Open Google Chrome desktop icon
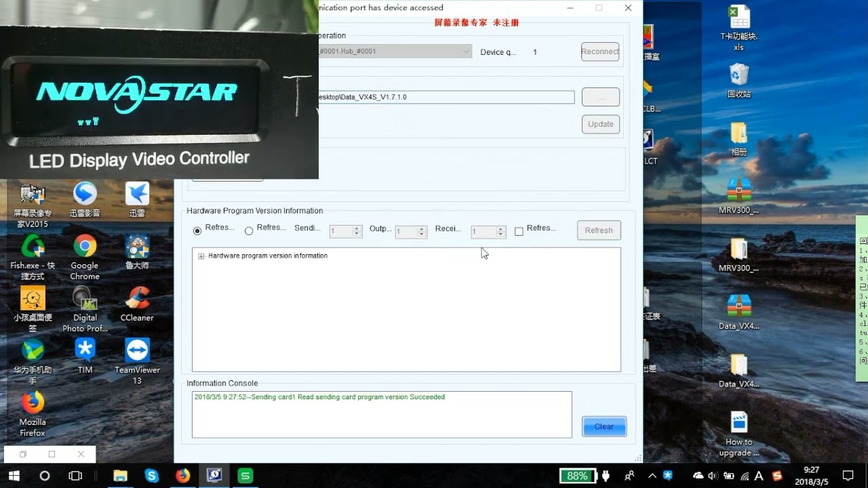The width and height of the screenshot is (868, 488). coord(85,256)
